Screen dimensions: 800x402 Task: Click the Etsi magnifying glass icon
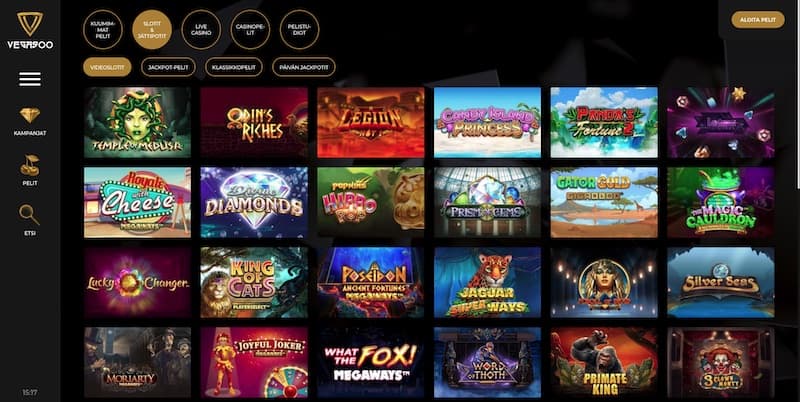(x=29, y=215)
